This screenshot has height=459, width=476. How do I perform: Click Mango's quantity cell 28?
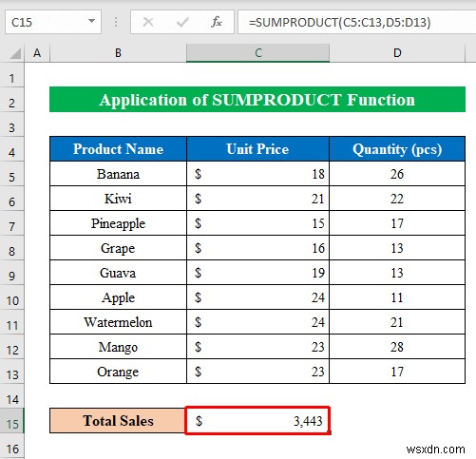click(397, 347)
